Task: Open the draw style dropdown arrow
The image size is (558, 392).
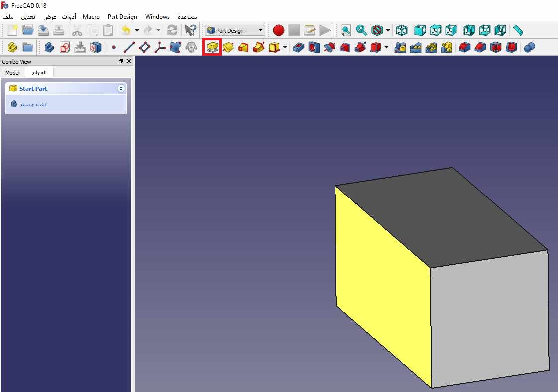Action: point(388,30)
